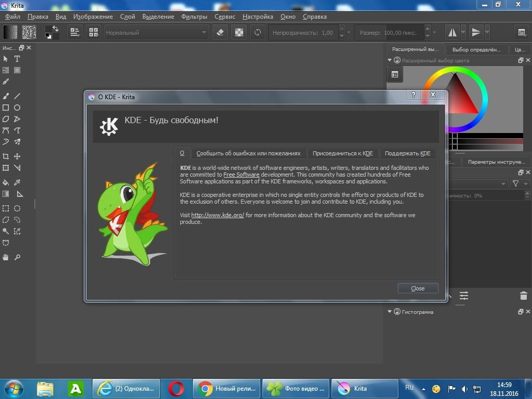Select the rectangular selection tool
This screenshot has height=399, width=532.
click(x=5, y=208)
